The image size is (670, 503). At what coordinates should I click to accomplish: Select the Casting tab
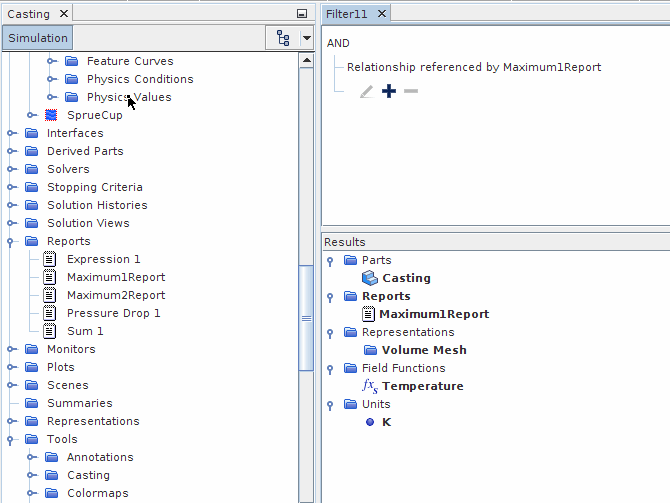(x=28, y=13)
